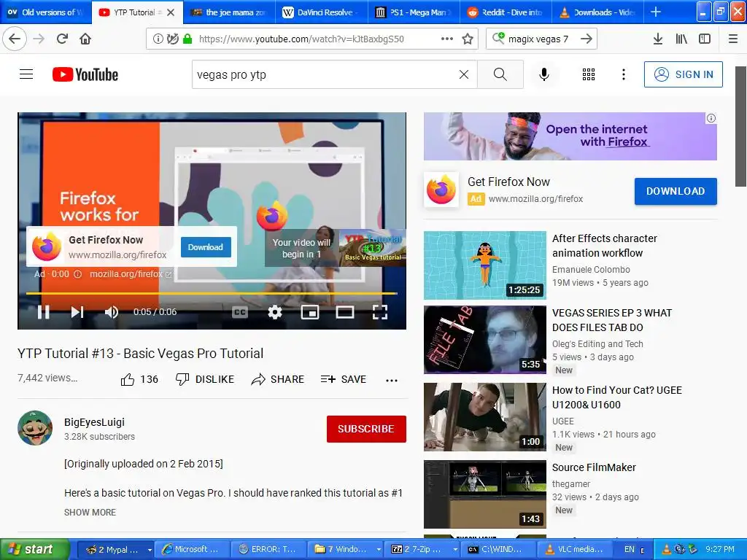Open the video player settings gear
The height and width of the screenshot is (560, 747).
tap(275, 312)
